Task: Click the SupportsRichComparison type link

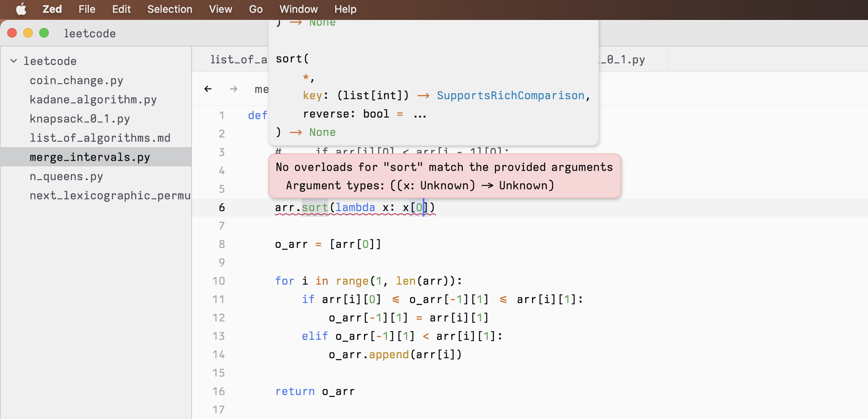Action: point(510,95)
